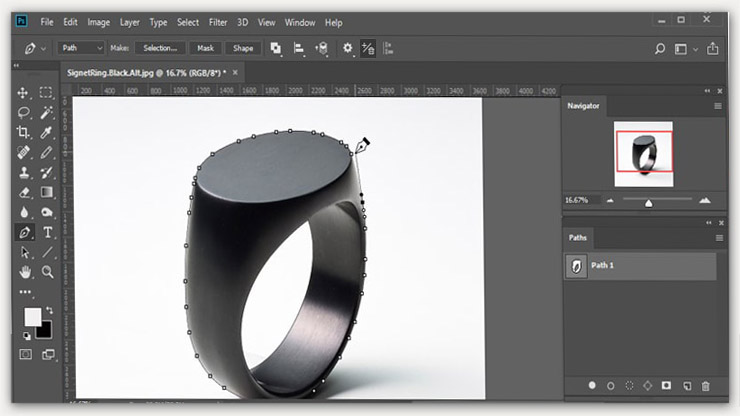This screenshot has height=416, width=740.
Task: Select the Move tool
Action: tap(23, 92)
